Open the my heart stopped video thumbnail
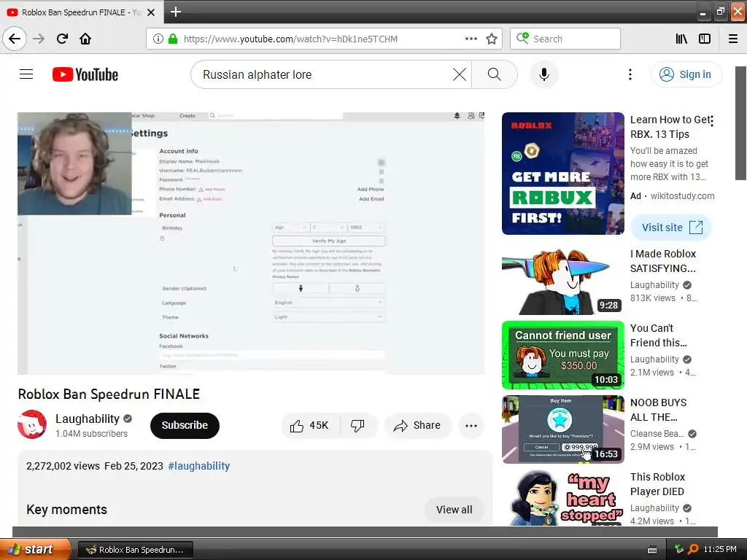This screenshot has height=560, width=747. pos(562,497)
